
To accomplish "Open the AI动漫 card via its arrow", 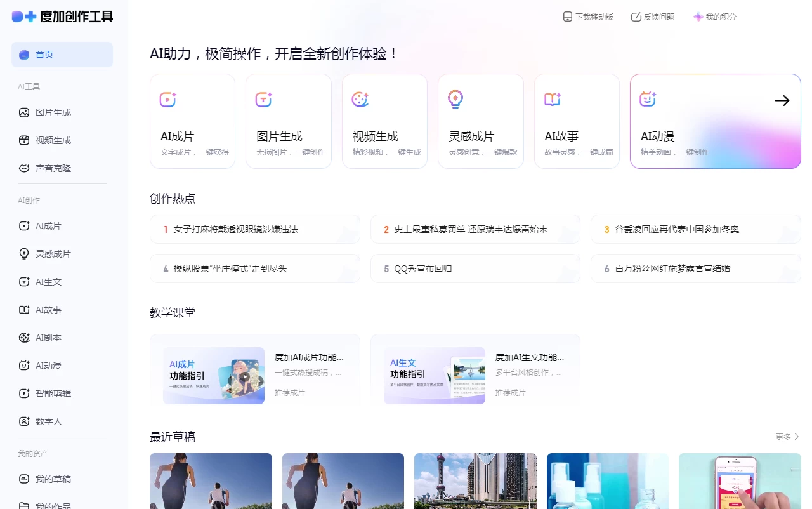I will pos(782,100).
